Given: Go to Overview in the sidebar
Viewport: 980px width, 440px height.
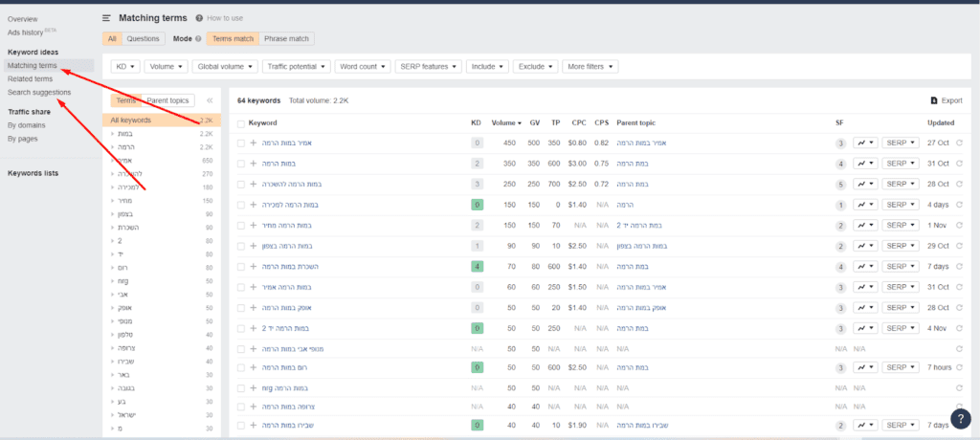Looking at the screenshot, I should click(x=23, y=19).
